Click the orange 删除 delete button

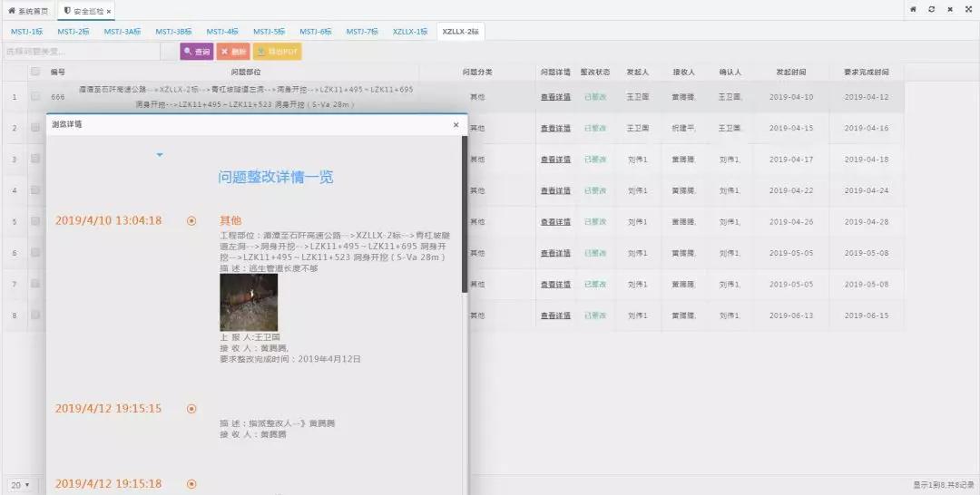click(233, 52)
